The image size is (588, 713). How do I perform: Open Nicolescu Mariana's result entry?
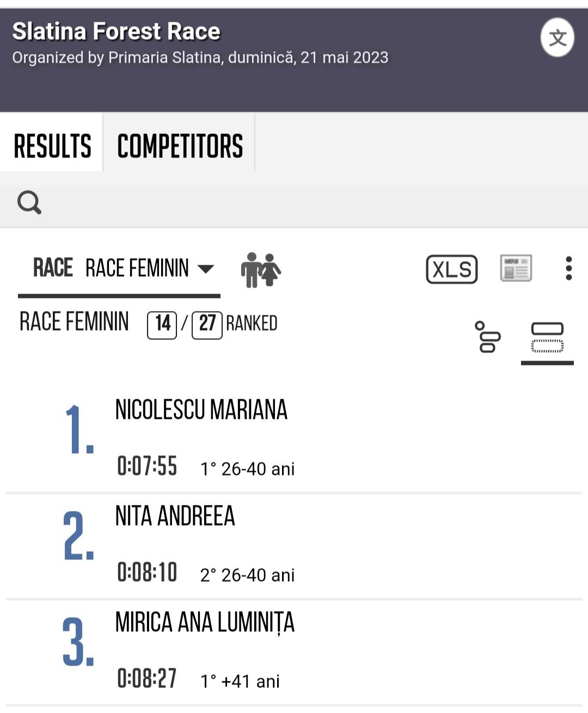(x=201, y=410)
